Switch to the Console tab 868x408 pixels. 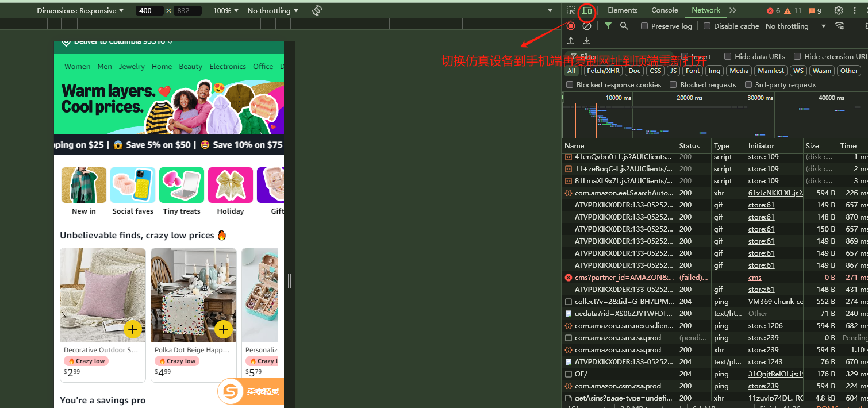(x=665, y=10)
